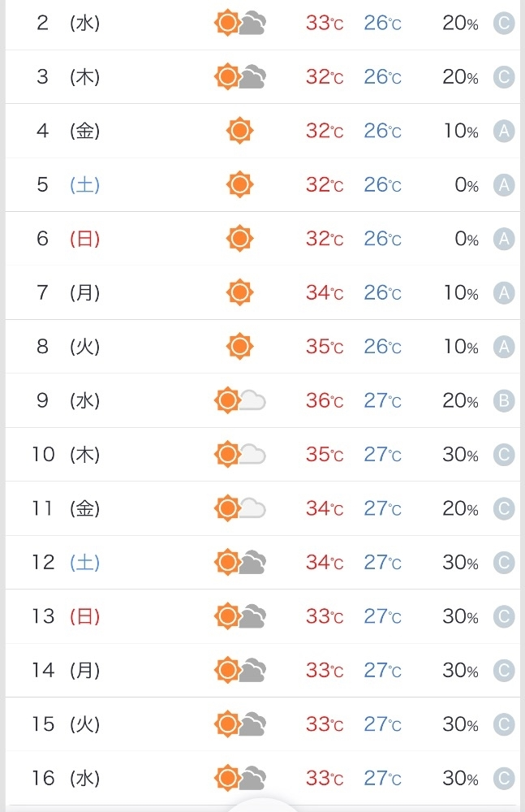Screen dimensions: 525x812
Task: Open the forecast row for 7 (月)
Action: tap(263, 292)
